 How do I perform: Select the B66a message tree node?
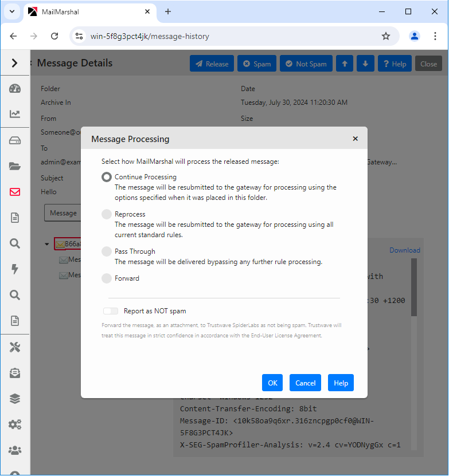pos(68,244)
